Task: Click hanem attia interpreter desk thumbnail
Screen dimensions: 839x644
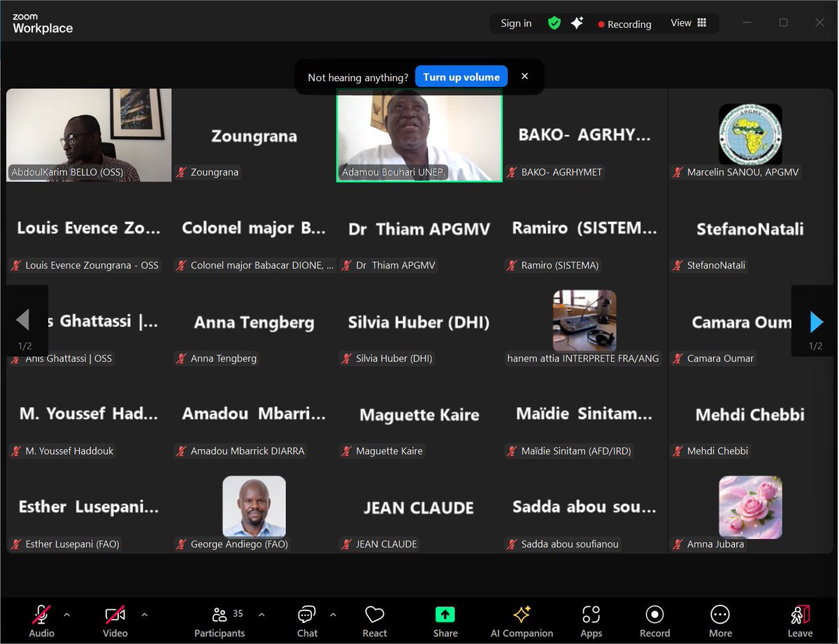Action: pyautogui.click(x=585, y=320)
